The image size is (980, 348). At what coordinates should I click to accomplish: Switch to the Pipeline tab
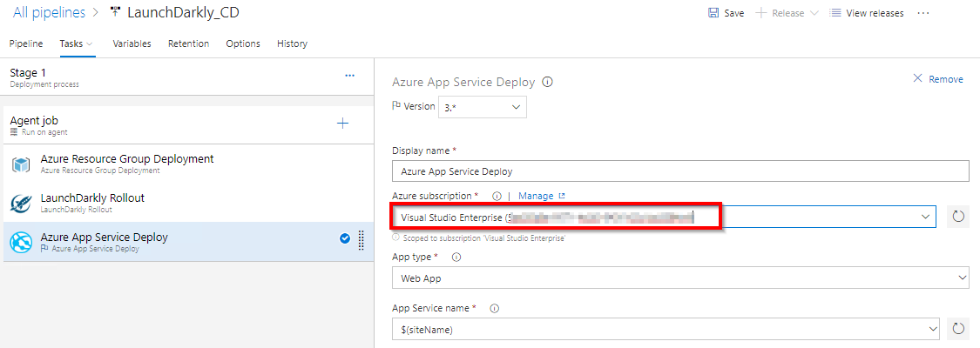(26, 43)
